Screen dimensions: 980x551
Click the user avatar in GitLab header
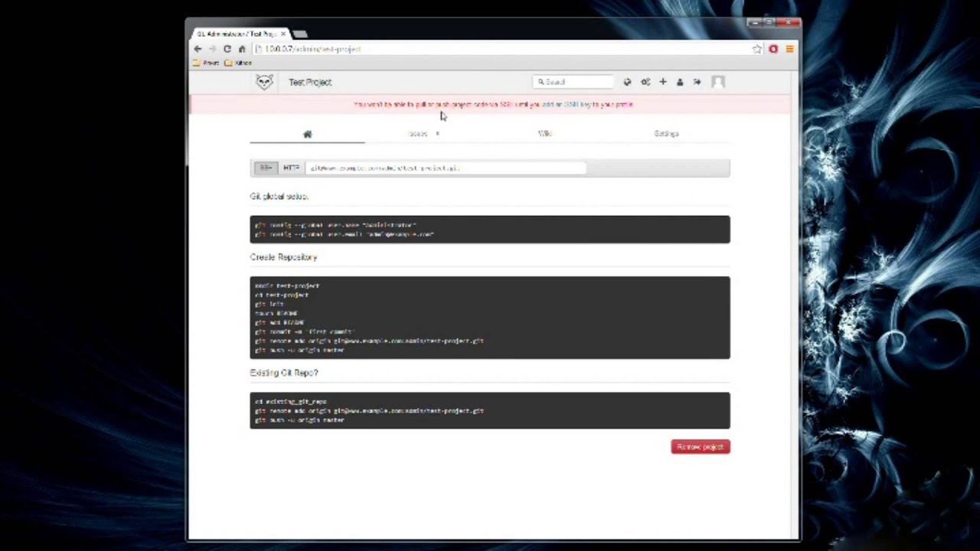tap(717, 82)
